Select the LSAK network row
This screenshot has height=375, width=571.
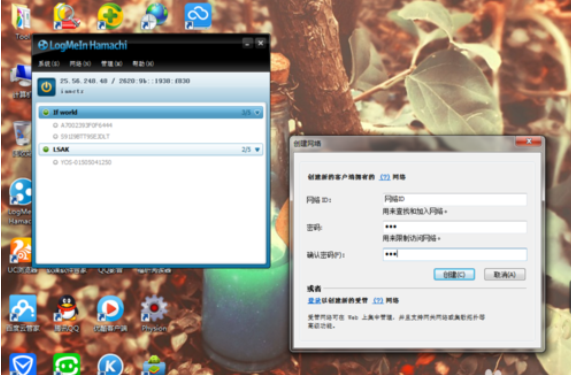(151, 150)
